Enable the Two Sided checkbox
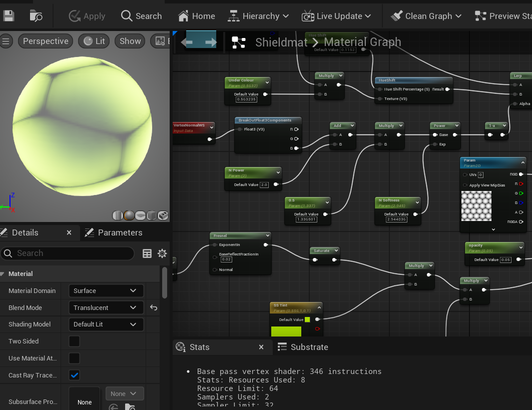Image resolution: width=532 pixels, height=410 pixels. pyautogui.click(x=74, y=341)
